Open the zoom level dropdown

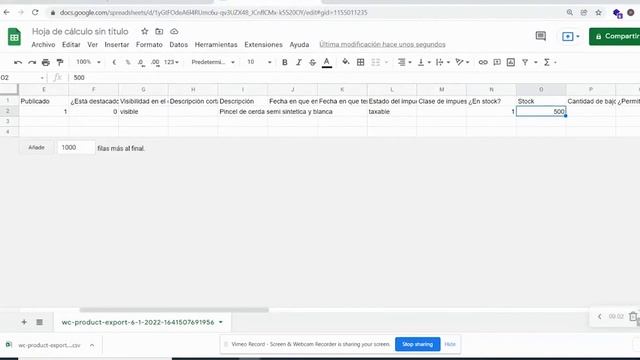coord(88,62)
